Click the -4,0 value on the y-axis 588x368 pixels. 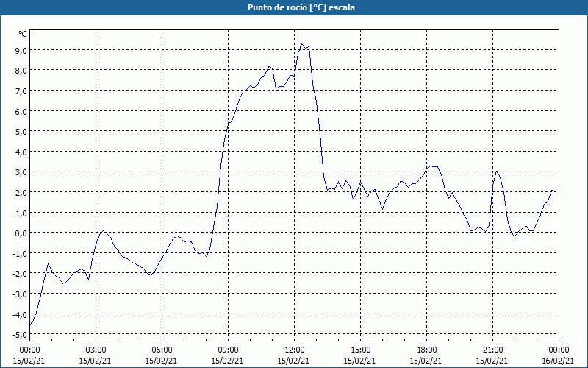[20, 314]
